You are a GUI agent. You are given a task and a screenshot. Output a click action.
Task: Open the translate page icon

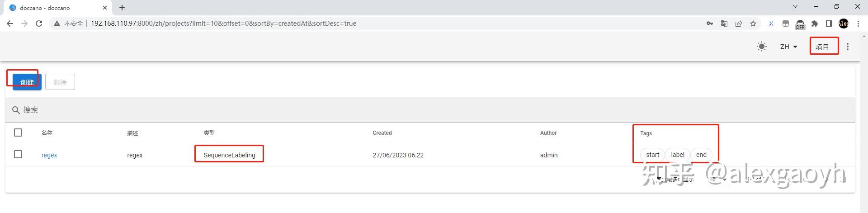point(724,24)
